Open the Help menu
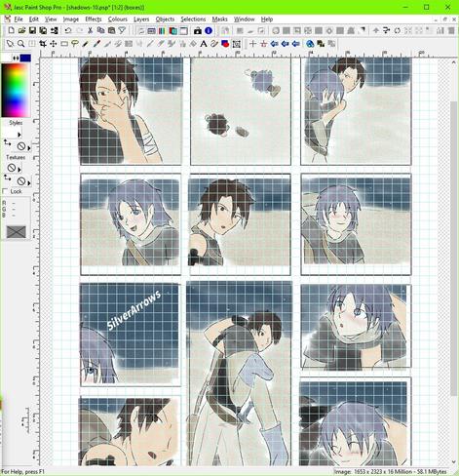Screen dimensions: 459x476 coord(267,20)
